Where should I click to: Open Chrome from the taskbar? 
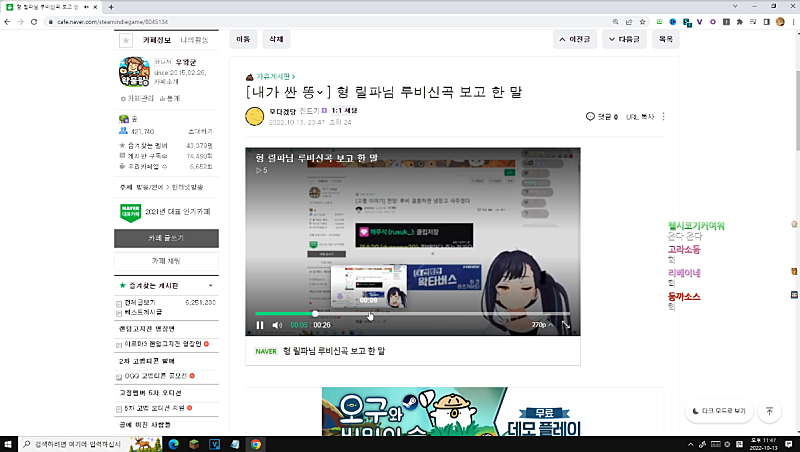256,444
